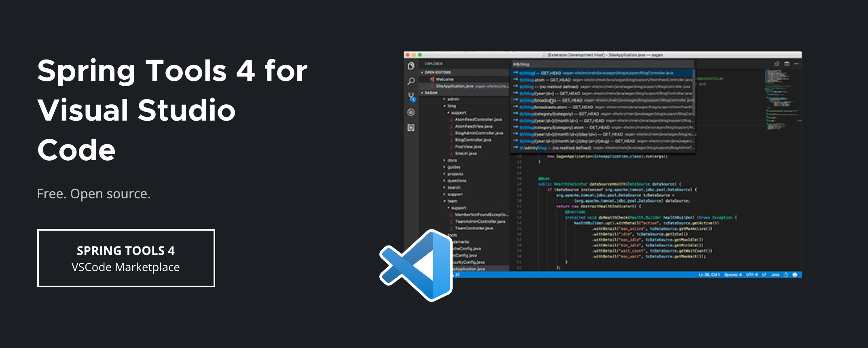Click the open changes icon in editor toolbar
Viewport: 868px width, 348px height.
pyautogui.click(x=777, y=64)
